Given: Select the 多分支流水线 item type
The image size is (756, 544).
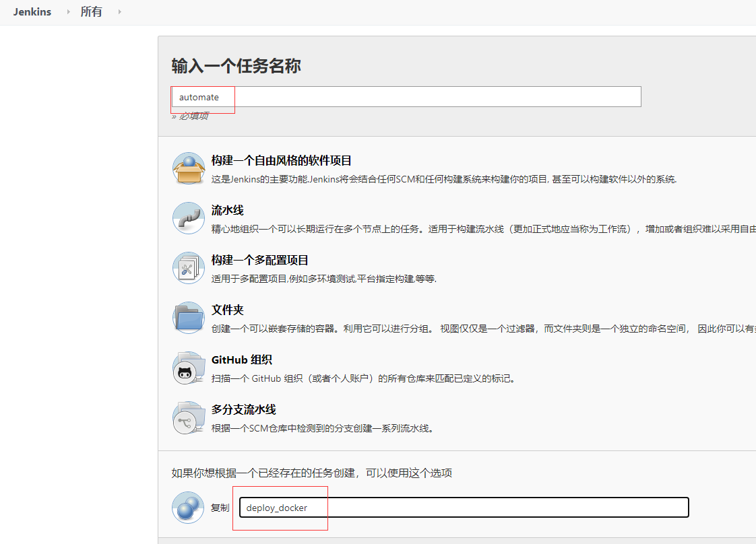Looking at the screenshot, I should [x=243, y=409].
